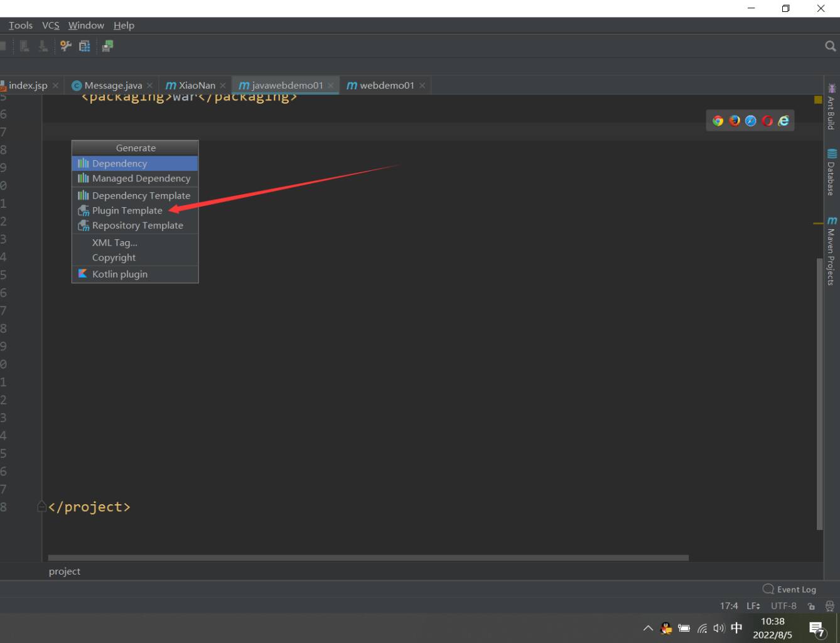
Task: Open the Maven Projects side panel
Action: (x=832, y=251)
